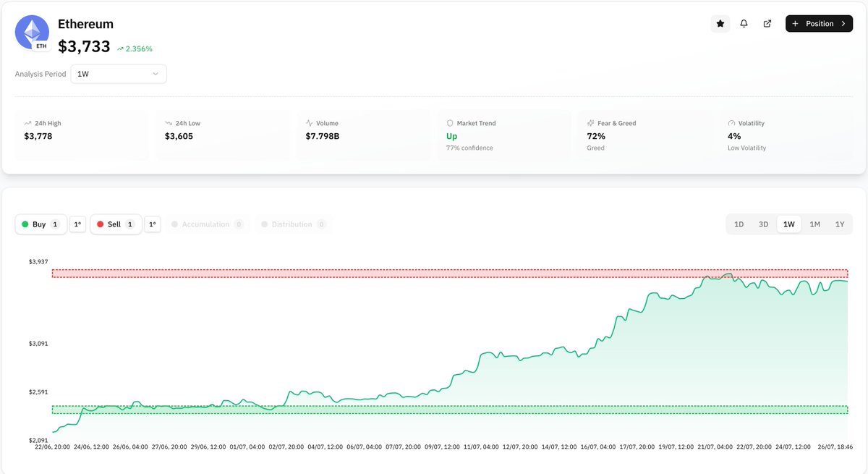
Task: Click the Low Volatility label
Action: coord(746,148)
